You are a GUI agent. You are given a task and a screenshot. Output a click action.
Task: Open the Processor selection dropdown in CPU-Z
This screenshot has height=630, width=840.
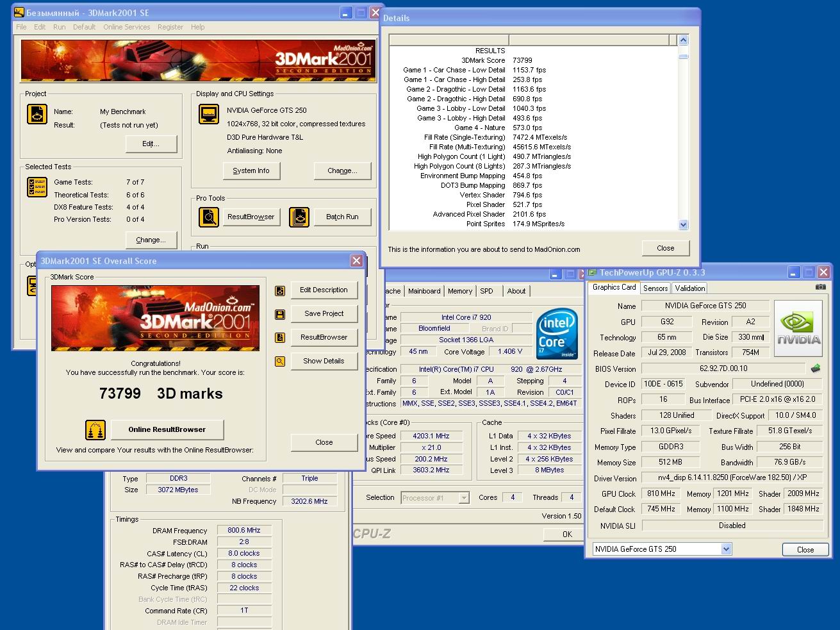(x=464, y=498)
